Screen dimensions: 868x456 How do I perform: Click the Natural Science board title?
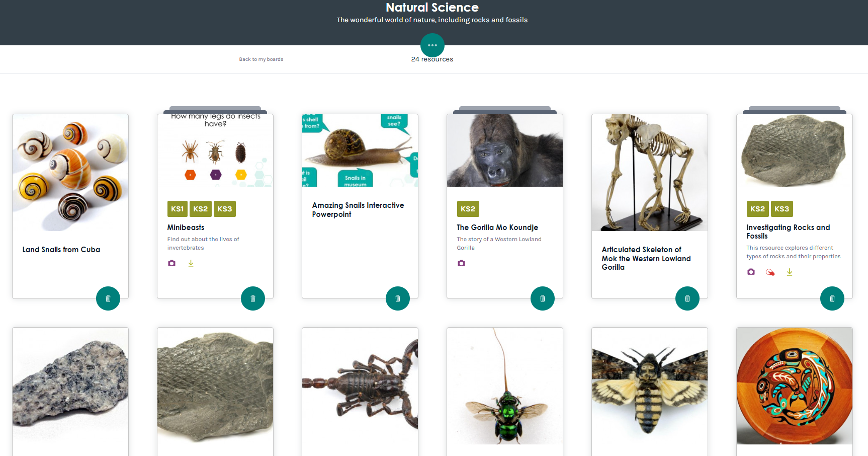click(x=432, y=8)
